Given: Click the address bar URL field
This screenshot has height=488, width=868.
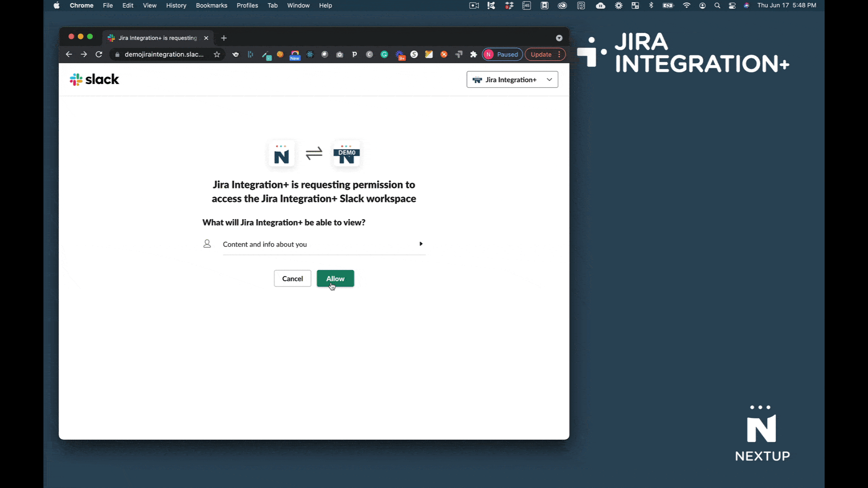Looking at the screenshot, I should tap(164, 54).
